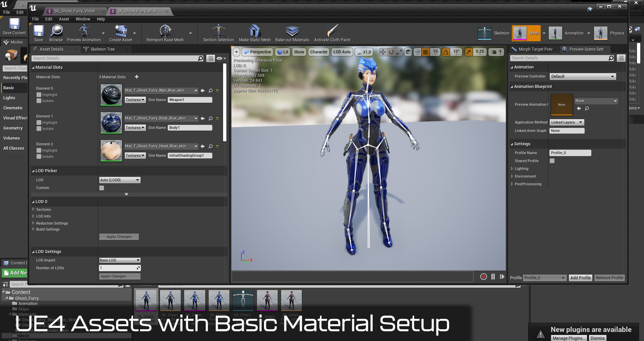The height and width of the screenshot is (341, 644).
Task: Select Basic category in Modes panel
Action: pos(13,88)
